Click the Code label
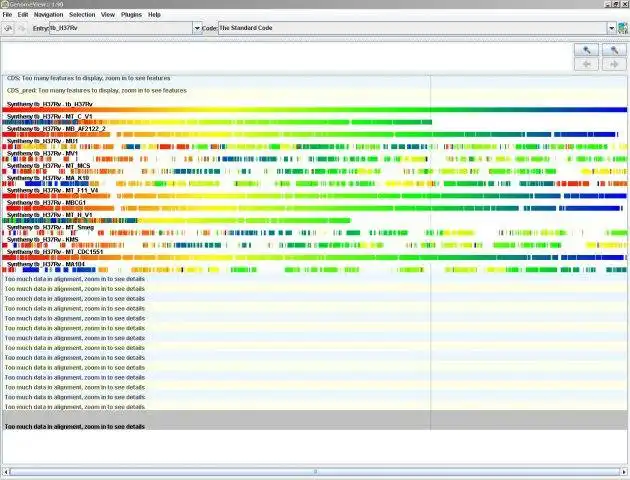This screenshot has height=480, width=630. [x=210, y=29]
